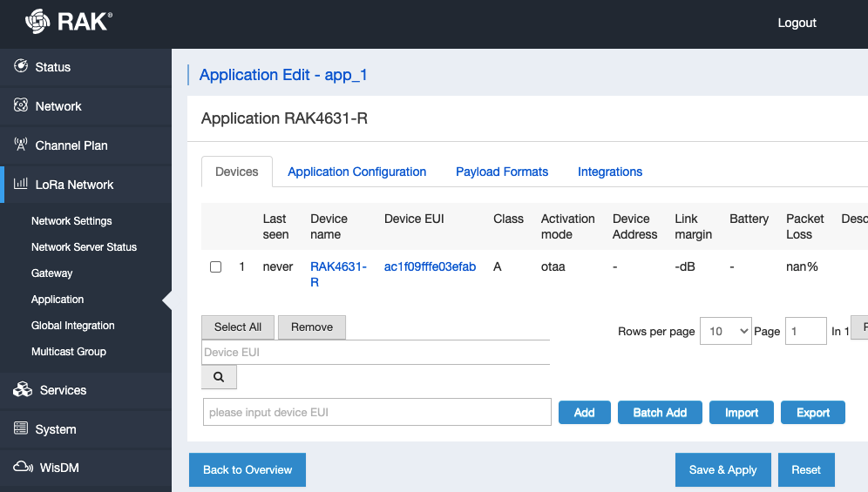The height and width of the screenshot is (492, 868).
Task: Open Network via its globe icon
Action: (21, 105)
